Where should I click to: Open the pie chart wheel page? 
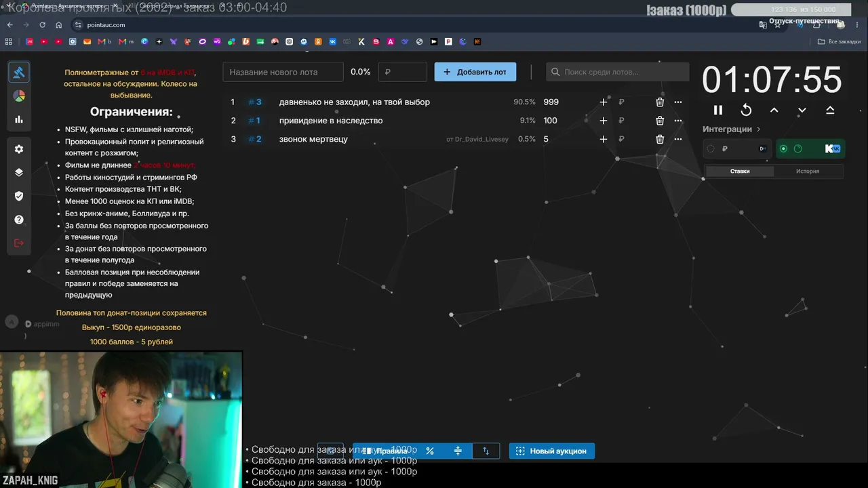click(x=19, y=96)
